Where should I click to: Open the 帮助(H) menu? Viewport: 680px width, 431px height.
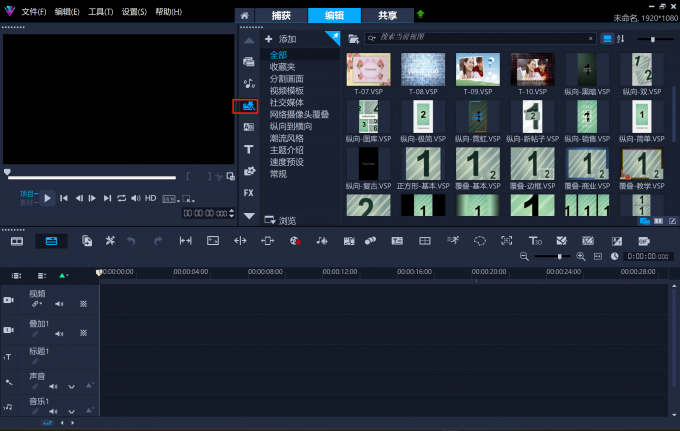[168, 12]
